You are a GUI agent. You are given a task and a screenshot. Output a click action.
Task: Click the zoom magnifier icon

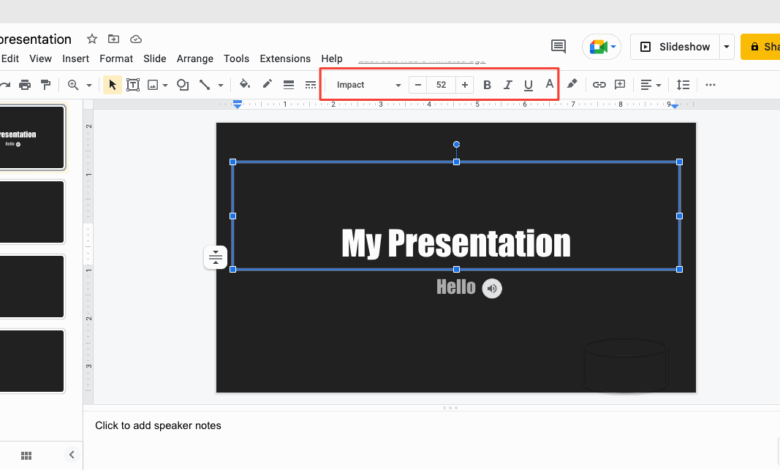click(x=73, y=85)
